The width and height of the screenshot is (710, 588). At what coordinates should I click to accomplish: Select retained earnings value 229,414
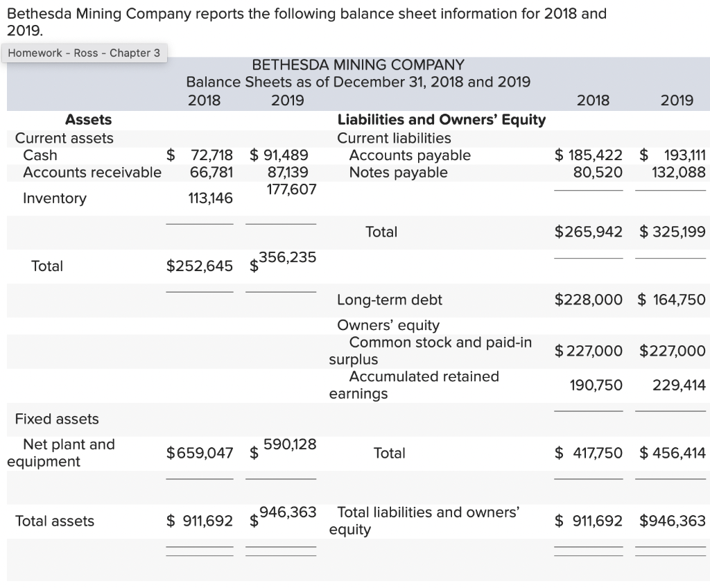pos(679,386)
